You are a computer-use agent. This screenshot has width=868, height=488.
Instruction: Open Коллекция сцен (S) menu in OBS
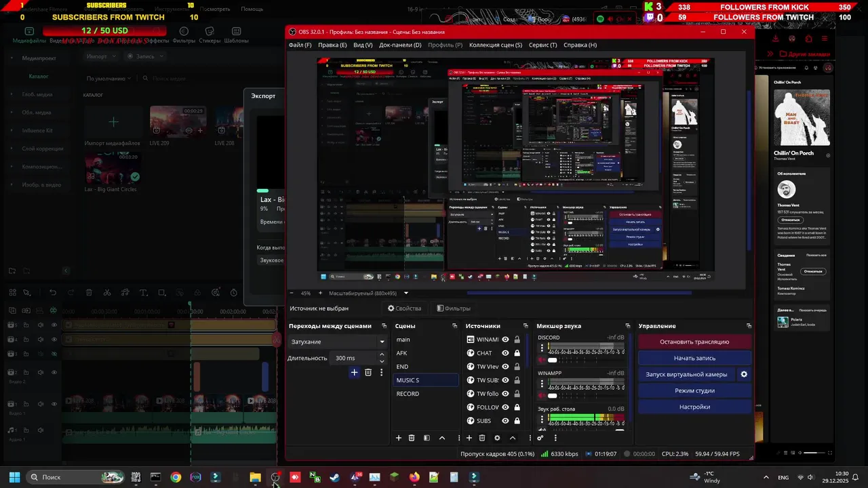[x=496, y=45]
